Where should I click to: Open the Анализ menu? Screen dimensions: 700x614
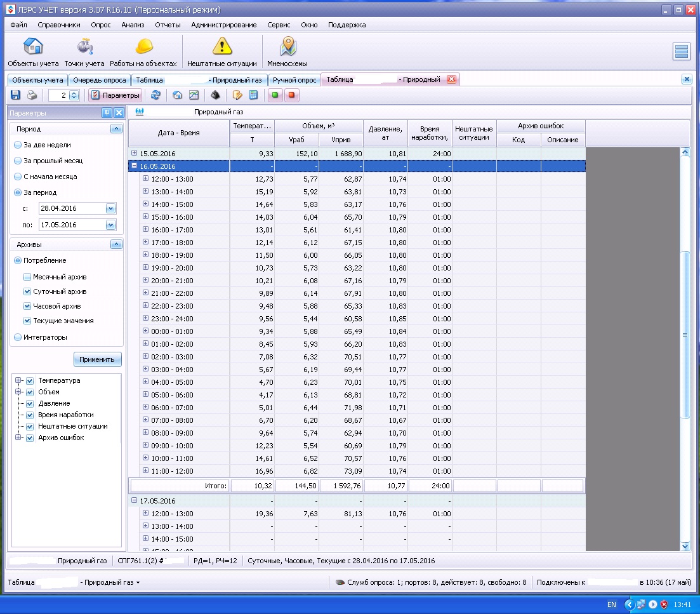pyautogui.click(x=133, y=25)
